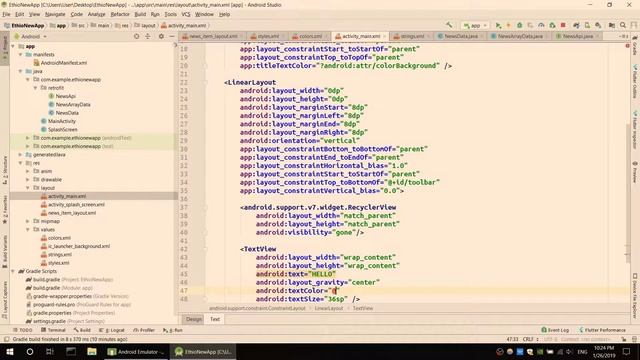This screenshot has height=360, width=640.
Task: Click the error indicator at editor top right
Action: [627, 46]
